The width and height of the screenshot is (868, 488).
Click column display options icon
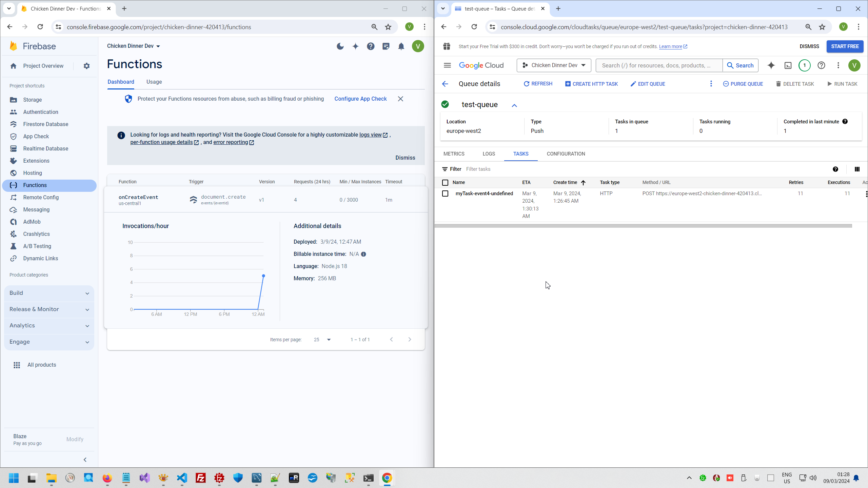pos(857,169)
